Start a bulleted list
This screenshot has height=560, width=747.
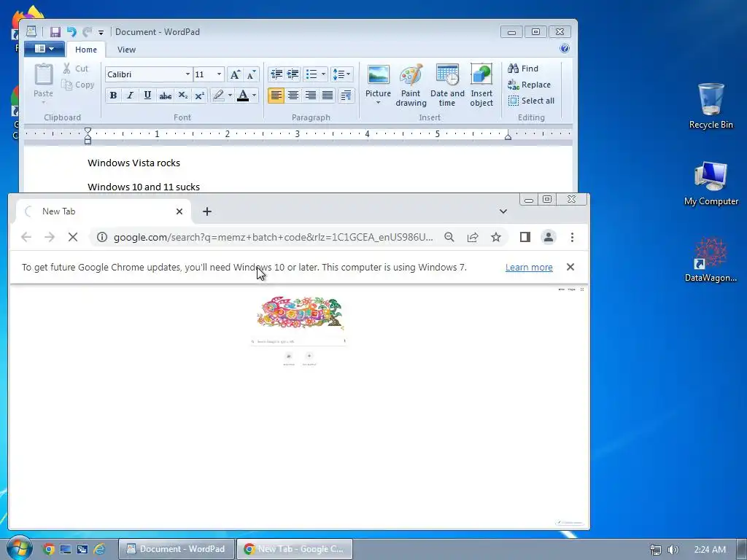(x=311, y=74)
